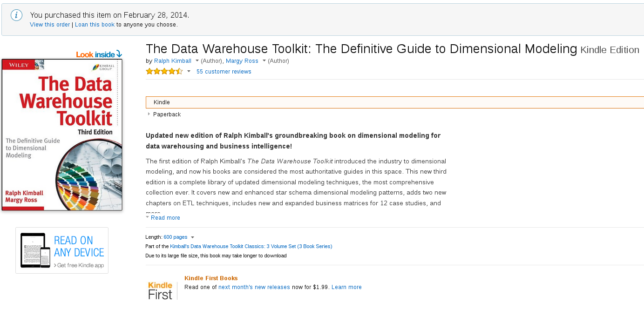
Task: Open the View this order link
Action: [x=50, y=25]
